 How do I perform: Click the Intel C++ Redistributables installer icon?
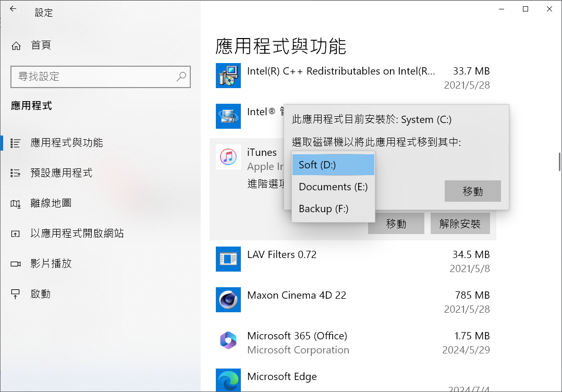[228, 76]
